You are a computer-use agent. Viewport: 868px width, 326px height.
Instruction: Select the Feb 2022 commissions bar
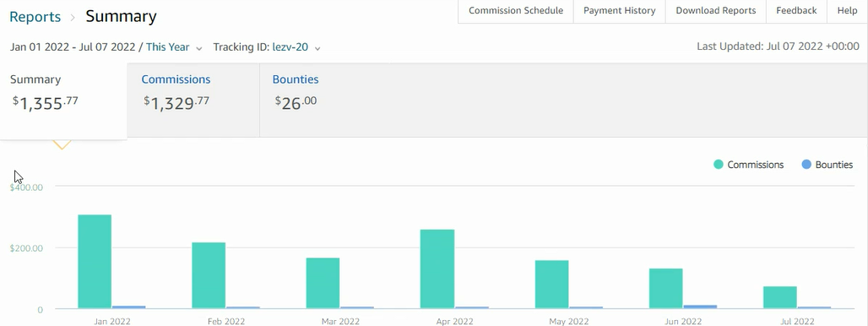click(x=209, y=275)
